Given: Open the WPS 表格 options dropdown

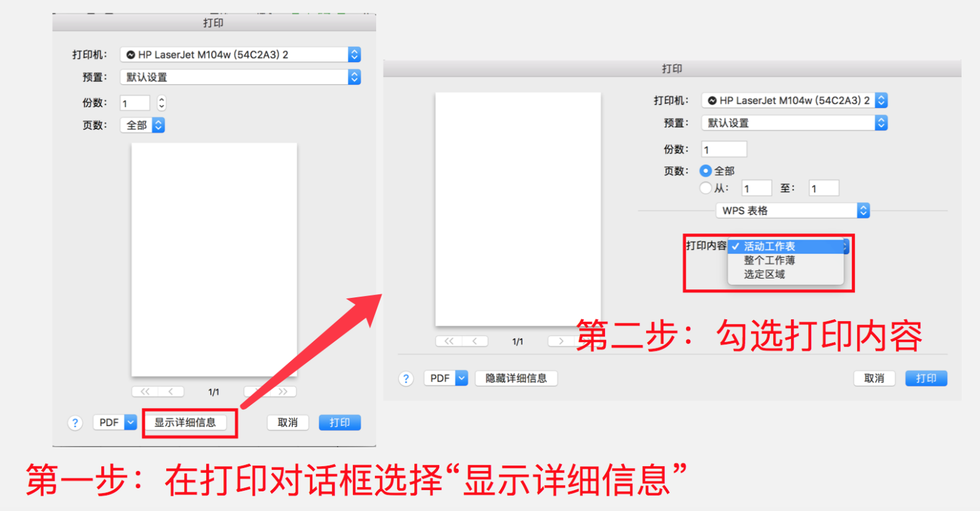Looking at the screenshot, I should pyautogui.click(x=793, y=211).
